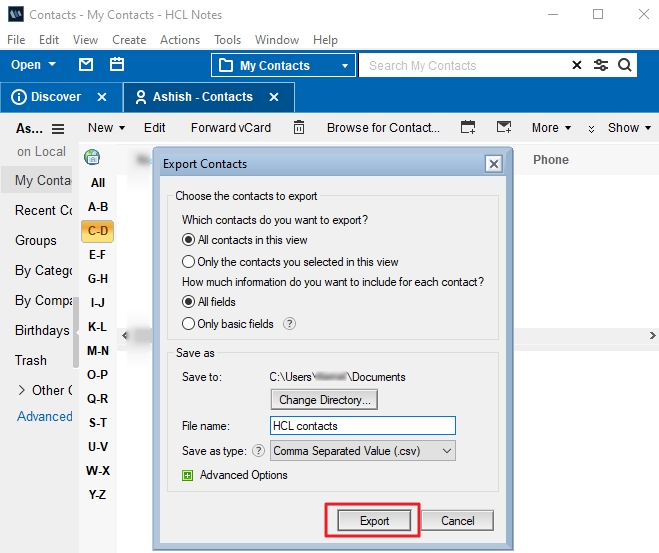Expand the Other Contacts tree item
Image resolution: width=659 pixels, height=553 pixels.
(x=22, y=390)
